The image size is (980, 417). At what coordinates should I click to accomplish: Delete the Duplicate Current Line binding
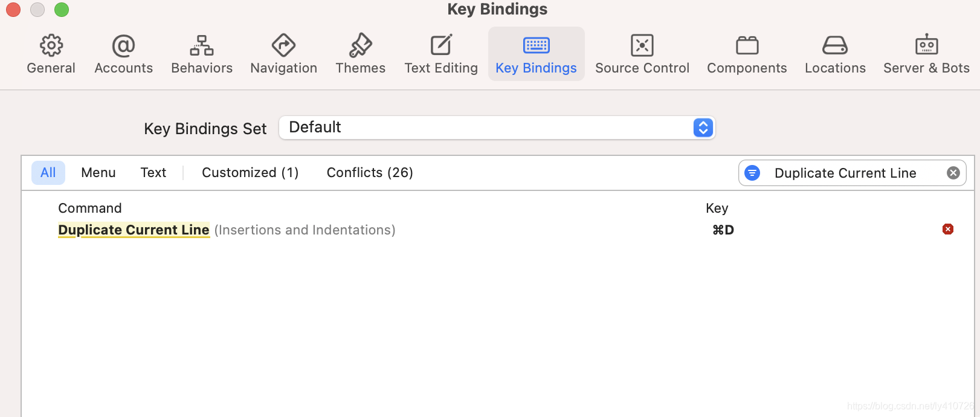(x=948, y=229)
